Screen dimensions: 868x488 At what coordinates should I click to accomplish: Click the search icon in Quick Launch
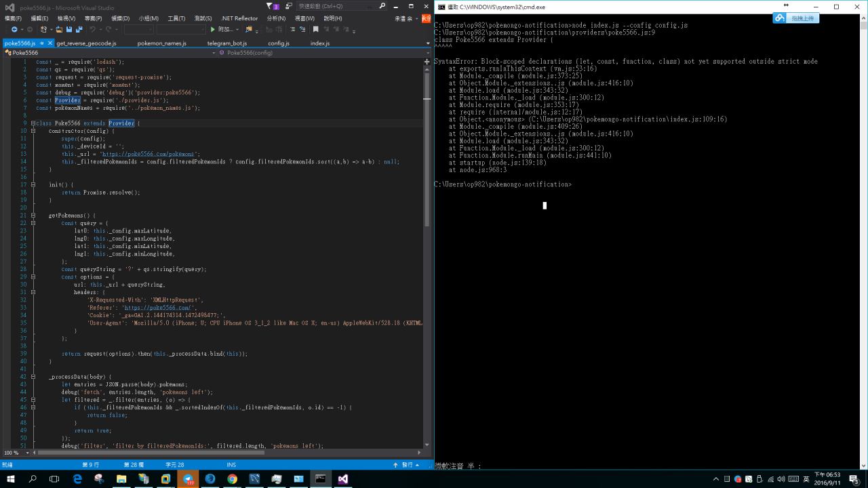tap(382, 6)
